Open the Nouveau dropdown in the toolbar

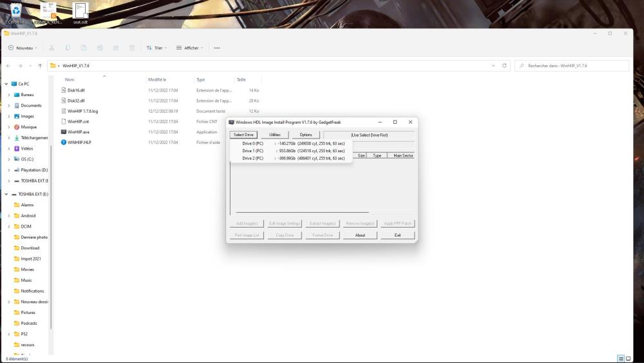pyautogui.click(x=23, y=48)
